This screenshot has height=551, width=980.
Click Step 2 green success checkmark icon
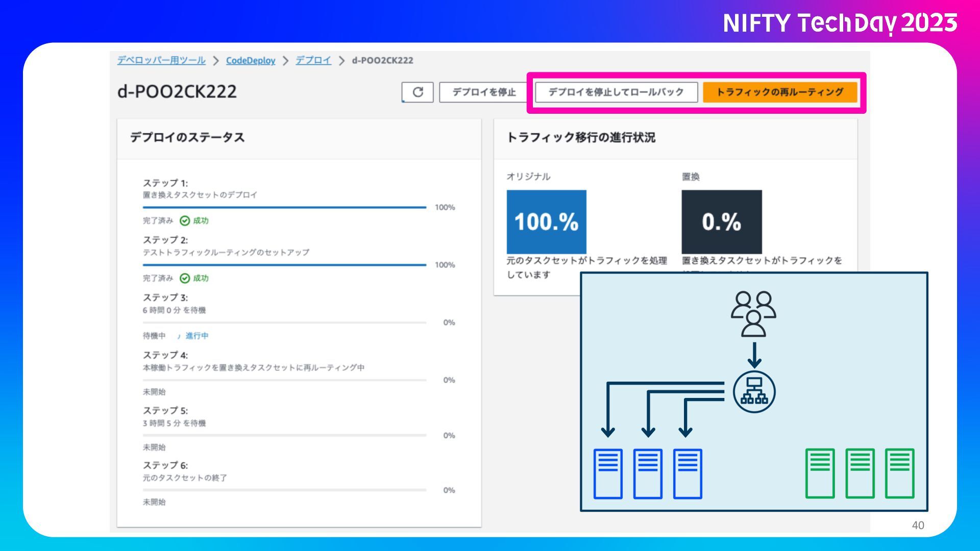(x=185, y=279)
